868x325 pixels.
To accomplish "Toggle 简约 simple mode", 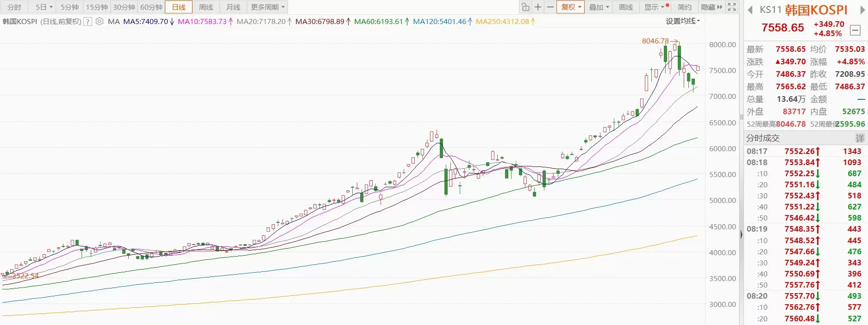I will (x=685, y=7).
